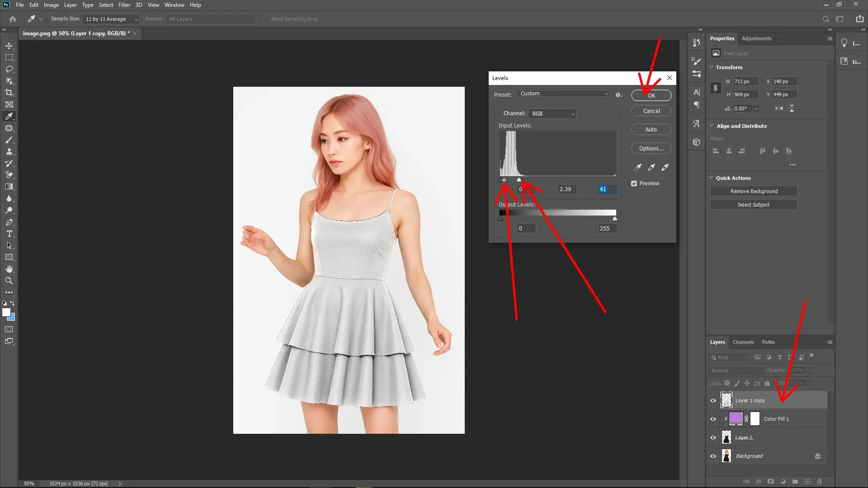Select the Crop tool
Viewport: 868px width, 488px height.
[9, 93]
